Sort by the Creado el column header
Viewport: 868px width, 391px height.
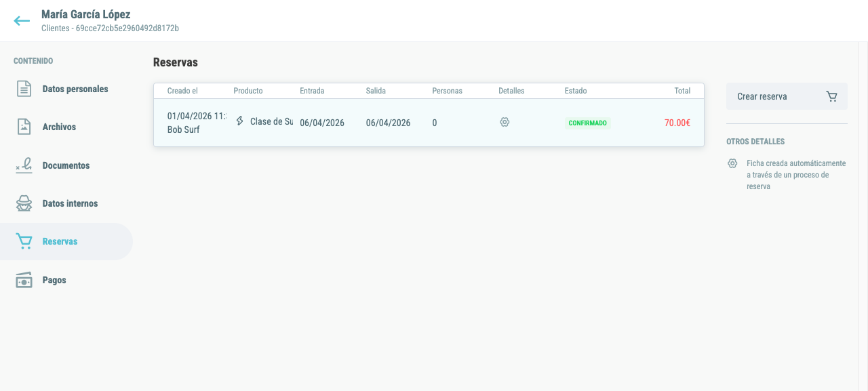click(x=182, y=91)
